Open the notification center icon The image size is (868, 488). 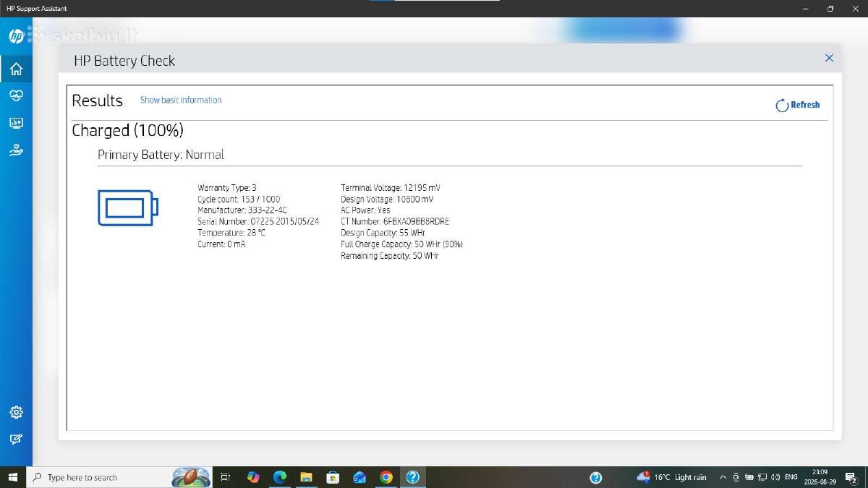[851, 478]
